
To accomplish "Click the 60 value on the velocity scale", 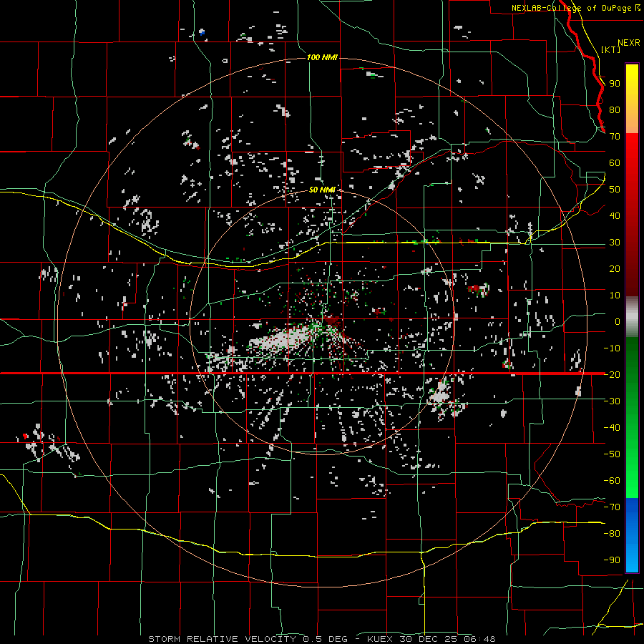I will coord(615,163).
